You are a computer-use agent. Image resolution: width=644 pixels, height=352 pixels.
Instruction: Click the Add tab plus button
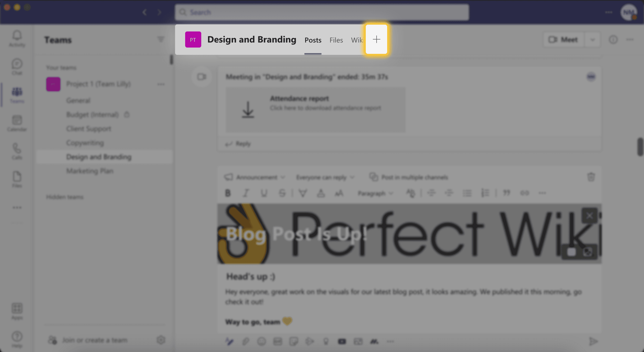pos(376,40)
